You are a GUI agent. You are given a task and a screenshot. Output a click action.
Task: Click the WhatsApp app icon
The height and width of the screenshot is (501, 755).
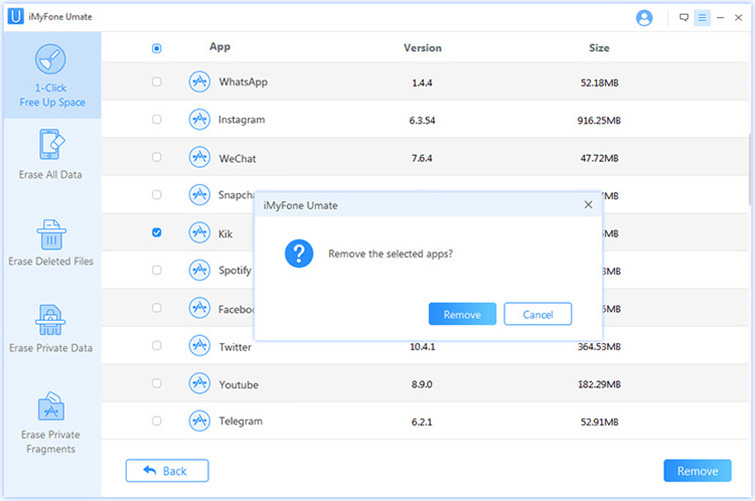(199, 82)
